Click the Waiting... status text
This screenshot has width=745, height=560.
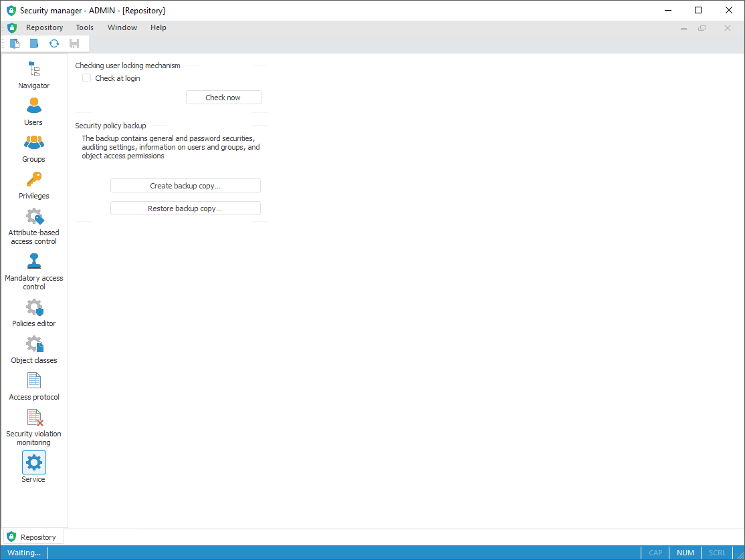(24, 553)
